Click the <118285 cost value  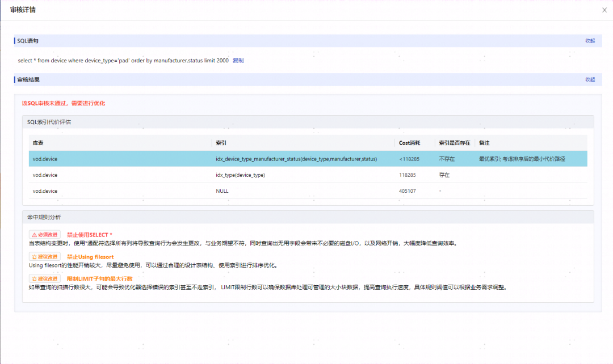pos(409,159)
